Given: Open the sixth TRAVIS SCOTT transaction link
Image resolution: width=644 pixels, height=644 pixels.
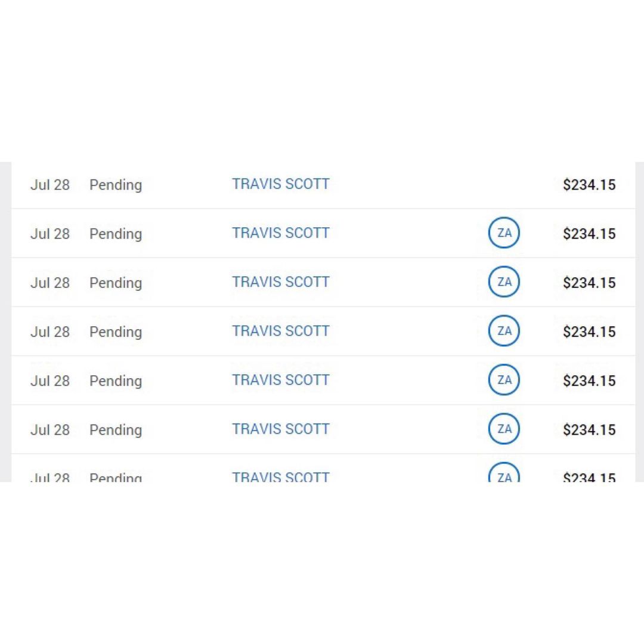Looking at the screenshot, I should click(x=280, y=429).
